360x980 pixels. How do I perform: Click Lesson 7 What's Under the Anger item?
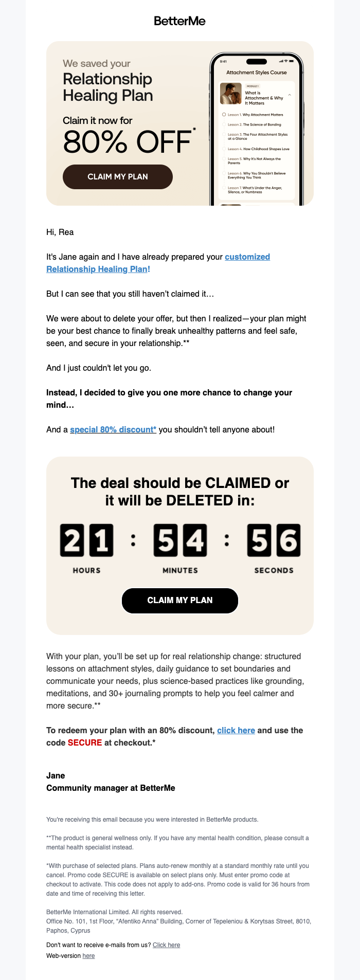[255, 190]
